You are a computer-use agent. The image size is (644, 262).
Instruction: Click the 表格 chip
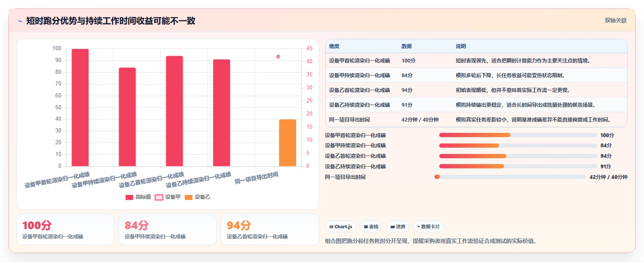click(x=371, y=227)
